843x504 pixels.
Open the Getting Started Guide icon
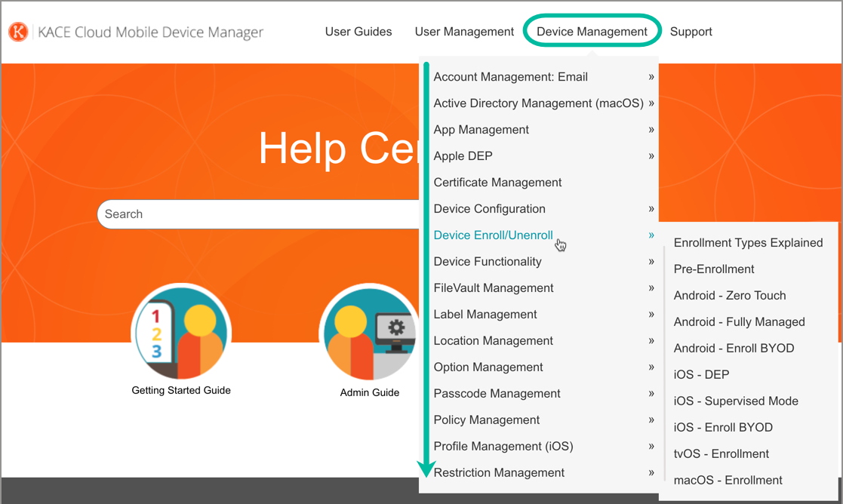click(x=181, y=333)
